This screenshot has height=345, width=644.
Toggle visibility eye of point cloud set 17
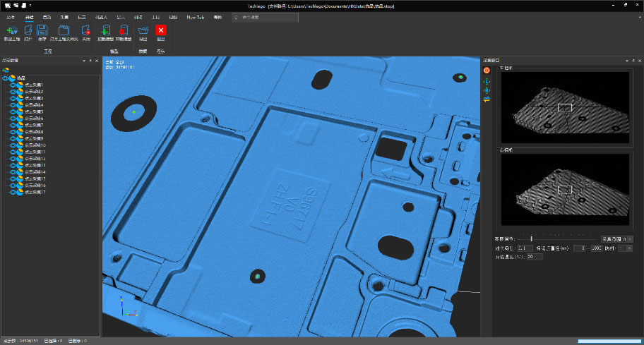[13, 192]
